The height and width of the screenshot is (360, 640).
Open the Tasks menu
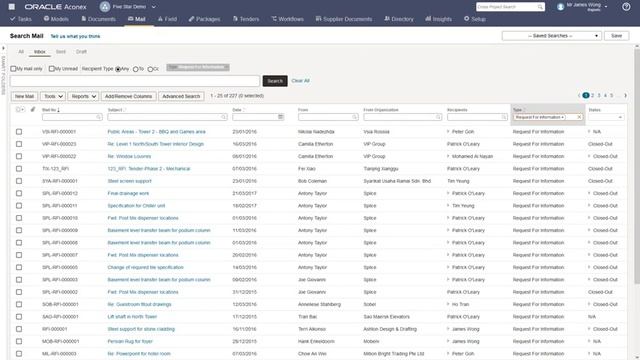[20, 19]
